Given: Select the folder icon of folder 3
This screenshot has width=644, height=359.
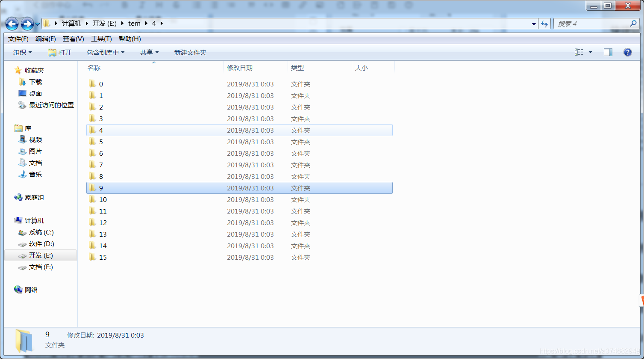Looking at the screenshot, I should click(92, 119).
